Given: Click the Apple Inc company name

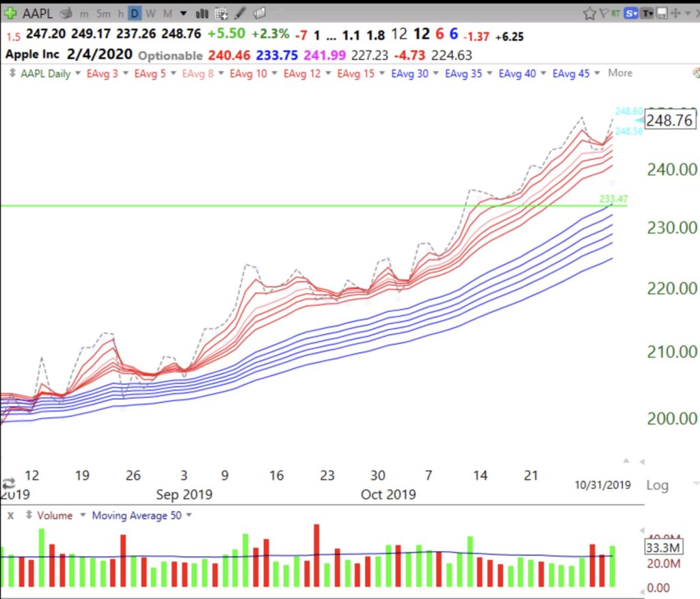Looking at the screenshot, I should pyautogui.click(x=32, y=55).
